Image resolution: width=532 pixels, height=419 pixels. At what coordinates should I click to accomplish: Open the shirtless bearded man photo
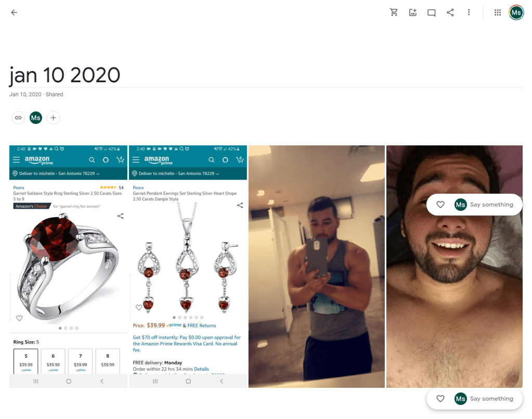[454, 302]
